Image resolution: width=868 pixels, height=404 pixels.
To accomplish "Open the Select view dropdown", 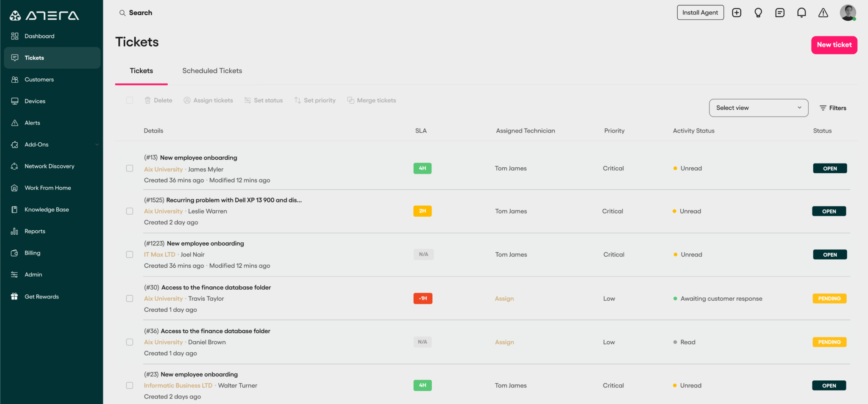I will pos(758,108).
